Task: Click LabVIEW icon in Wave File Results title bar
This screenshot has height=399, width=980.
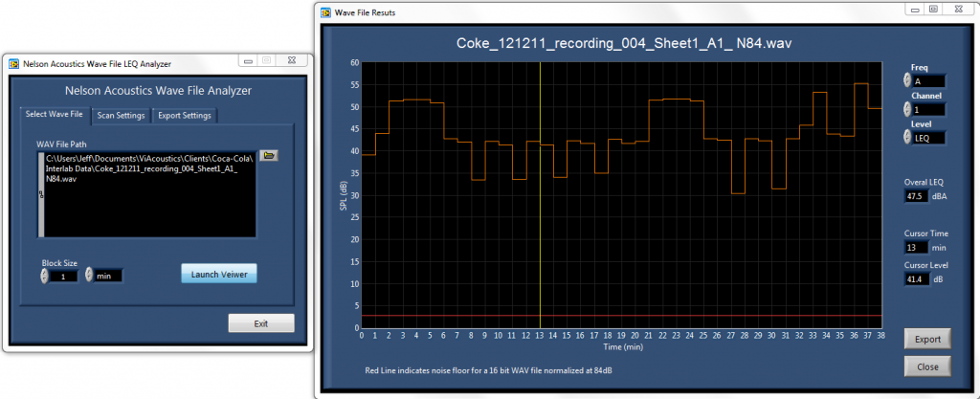Action: [x=325, y=11]
